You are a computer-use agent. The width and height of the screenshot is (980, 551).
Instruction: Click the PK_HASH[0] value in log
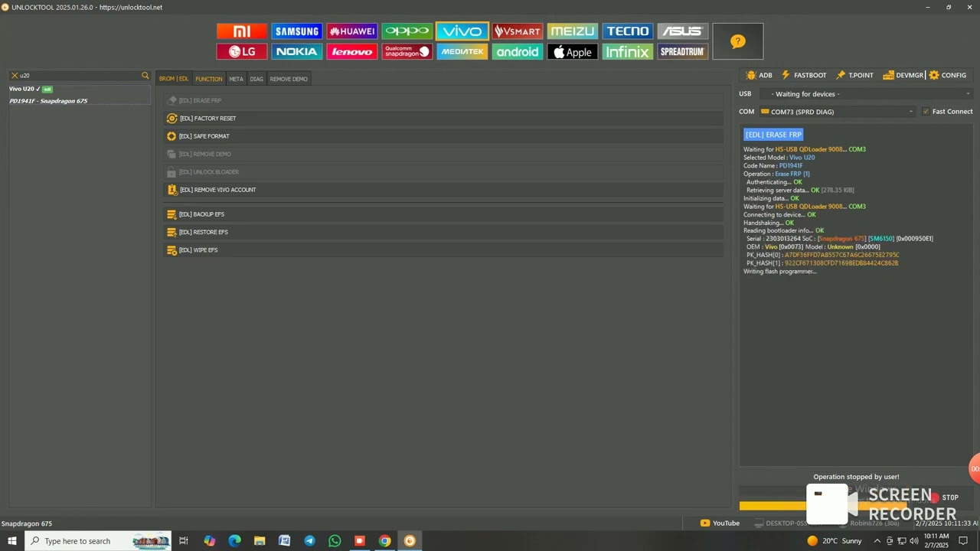click(x=841, y=255)
